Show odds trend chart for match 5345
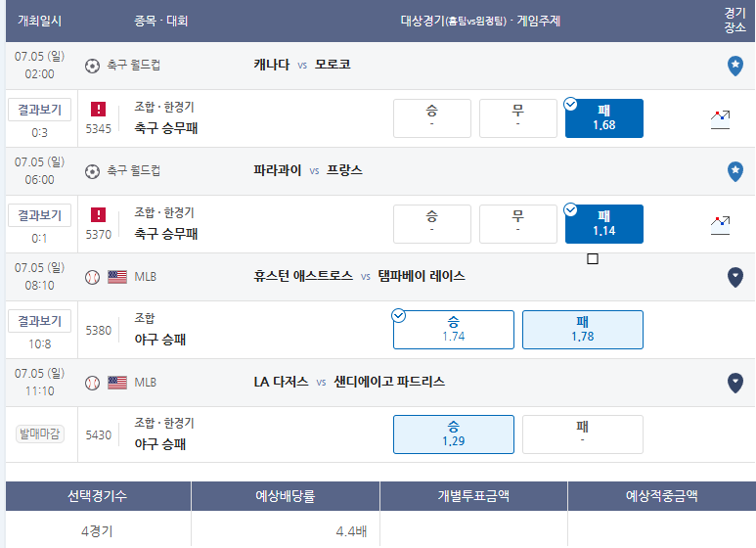The image size is (756, 548). (x=720, y=119)
